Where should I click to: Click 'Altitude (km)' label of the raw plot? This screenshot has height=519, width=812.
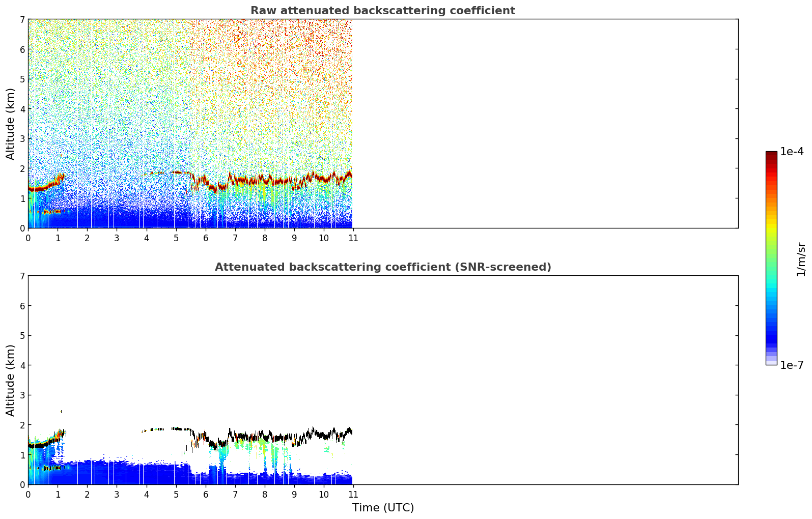pos(11,124)
